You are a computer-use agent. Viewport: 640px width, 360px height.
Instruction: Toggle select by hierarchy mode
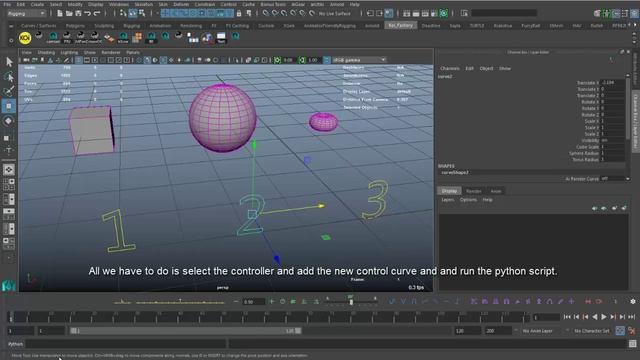[x=123, y=13]
